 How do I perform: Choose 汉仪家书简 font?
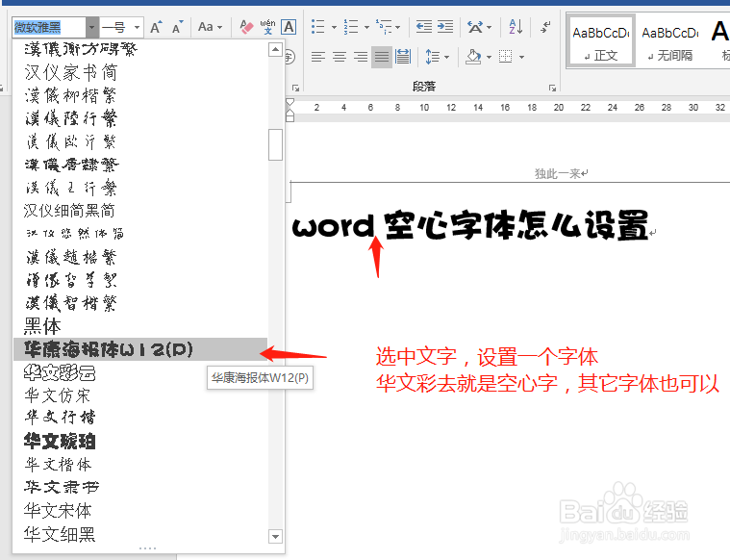pyautogui.click(x=140, y=72)
